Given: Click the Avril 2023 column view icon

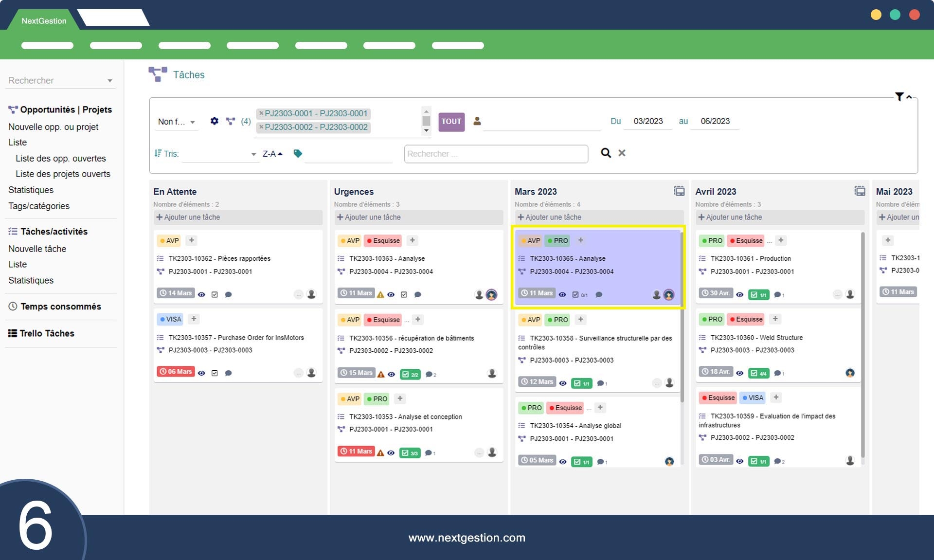Looking at the screenshot, I should click(860, 191).
